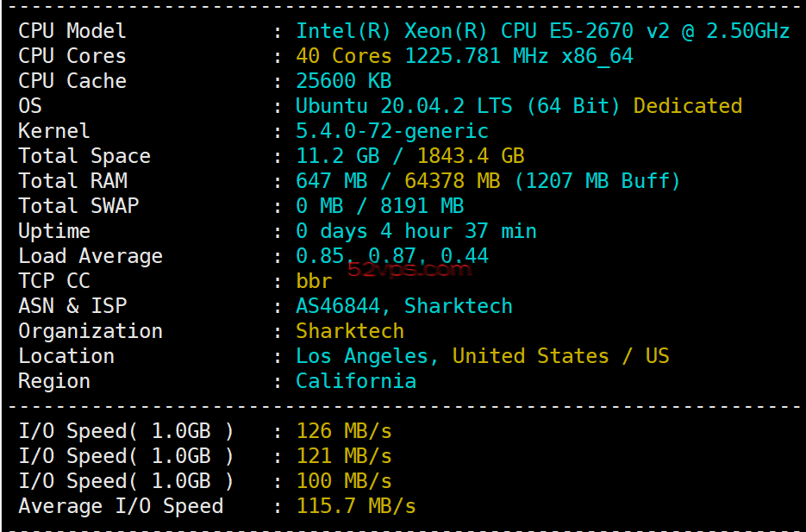
Task: Click the 'ASN & ISP' label
Action: click(72, 306)
